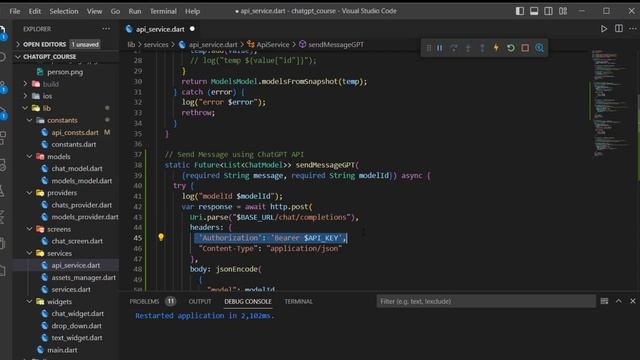Pause the debug session
Screen dimensions: 640x360
[440, 48]
